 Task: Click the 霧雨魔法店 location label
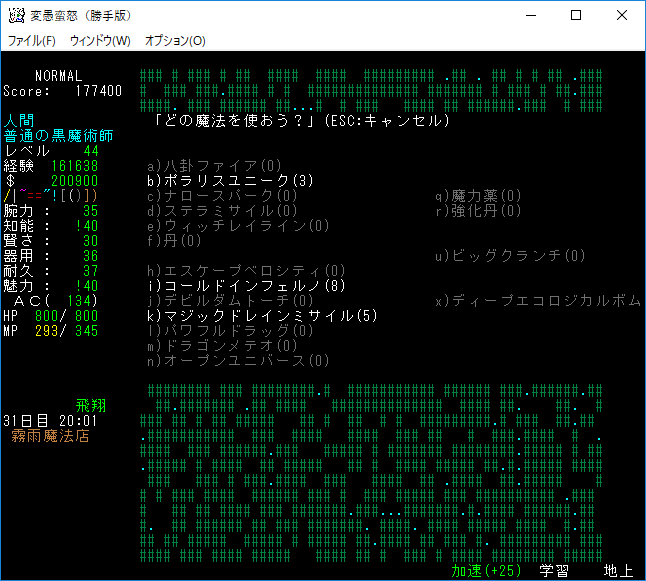(50, 436)
